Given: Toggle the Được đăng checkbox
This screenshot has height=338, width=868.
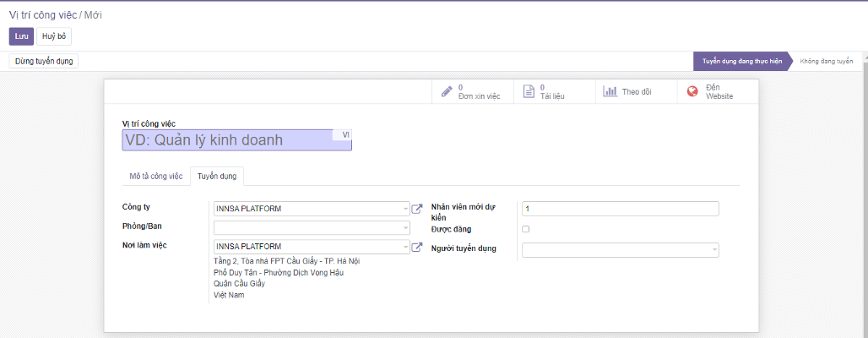Looking at the screenshot, I should [526, 229].
